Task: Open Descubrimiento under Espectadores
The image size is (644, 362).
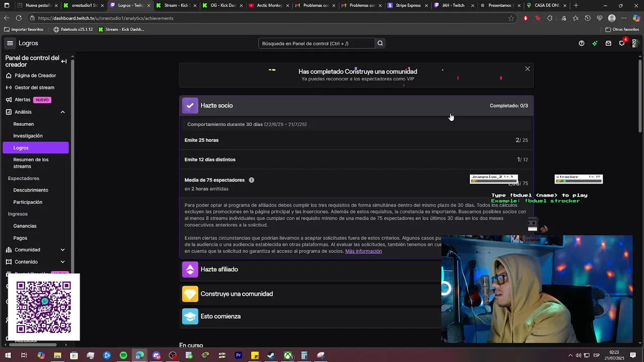Action: point(31,190)
